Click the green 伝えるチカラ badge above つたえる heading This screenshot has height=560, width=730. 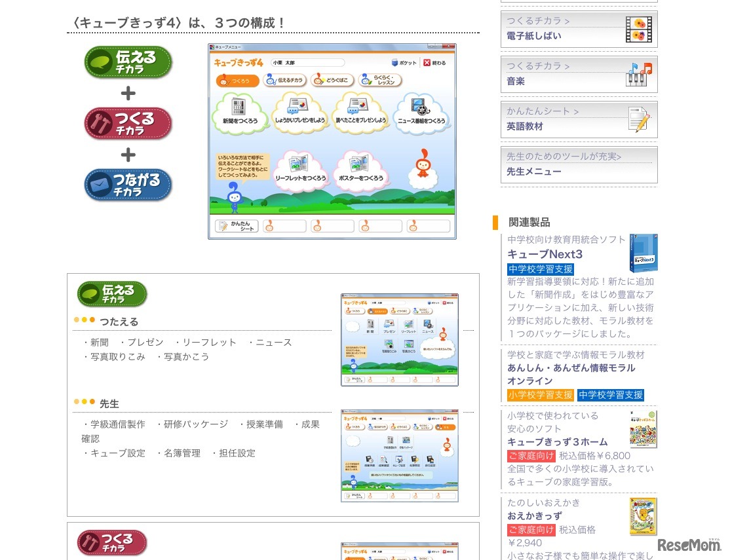[112, 293]
